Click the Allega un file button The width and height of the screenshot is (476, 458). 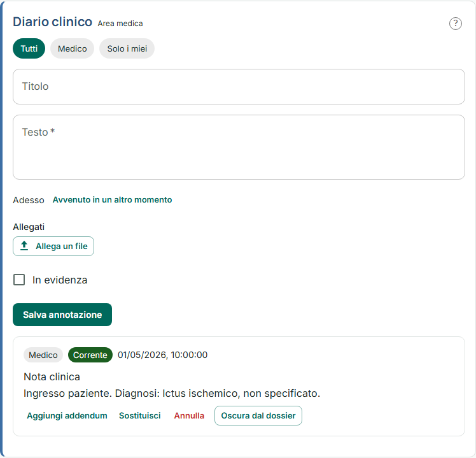tap(53, 246)
